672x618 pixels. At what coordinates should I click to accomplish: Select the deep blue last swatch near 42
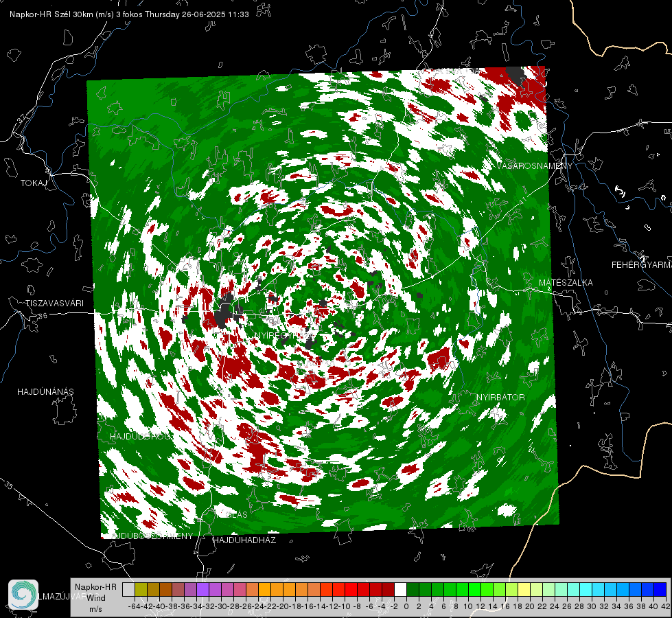[660, 589]
